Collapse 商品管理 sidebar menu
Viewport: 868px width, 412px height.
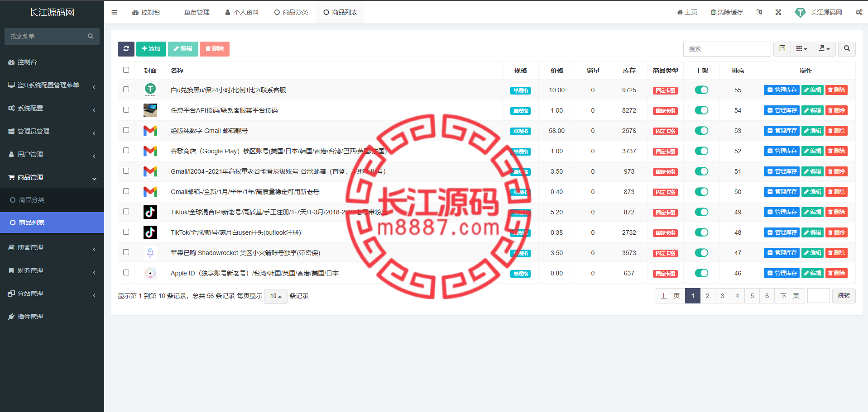click(x=52, y=177)
